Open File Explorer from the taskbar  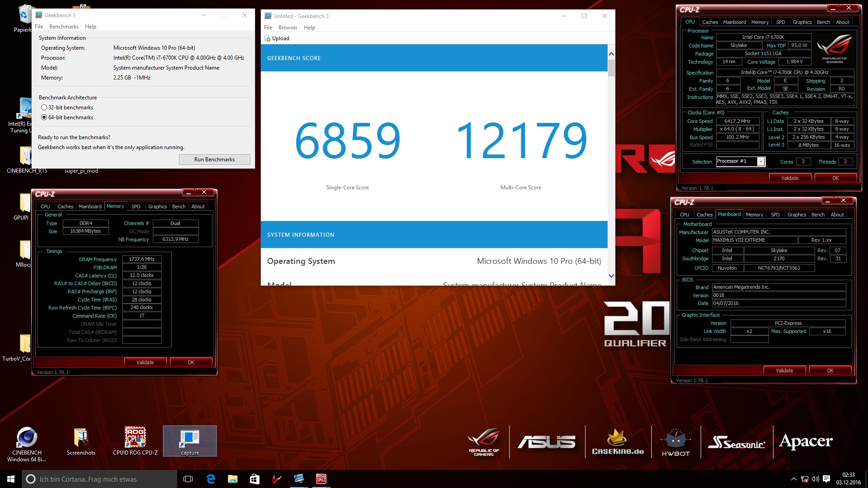pyautogui.click(x=232, y=479)
